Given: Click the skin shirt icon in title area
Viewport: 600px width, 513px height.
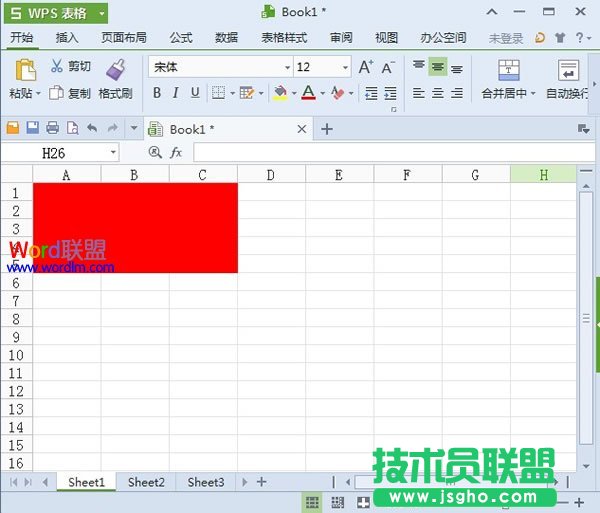Looking at the screenshot, I should coord(560,37).
